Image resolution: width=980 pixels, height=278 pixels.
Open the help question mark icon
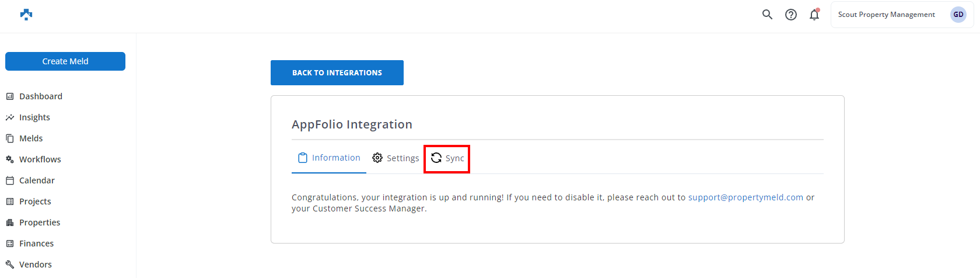pyautogui.click(x=790, y=15)
